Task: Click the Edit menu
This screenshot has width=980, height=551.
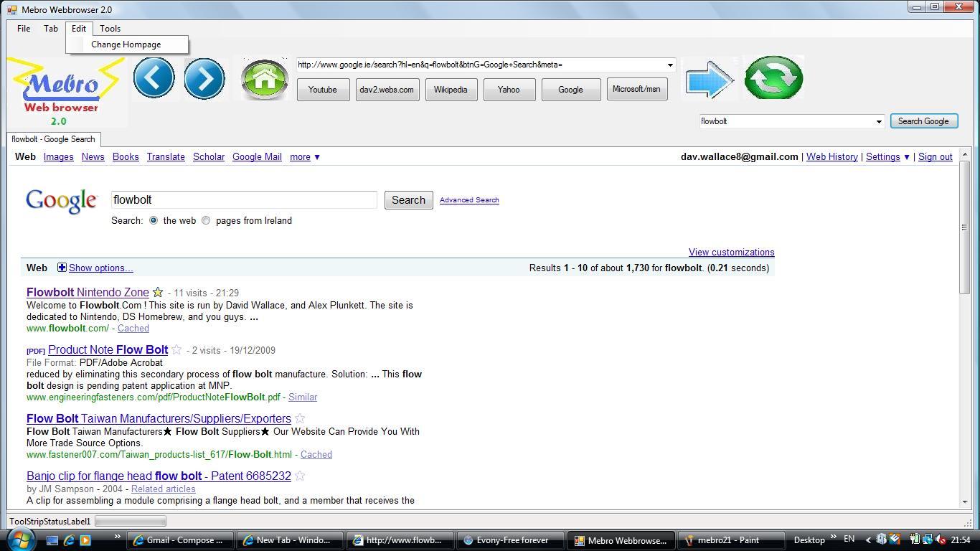Action: coord(79,29)
